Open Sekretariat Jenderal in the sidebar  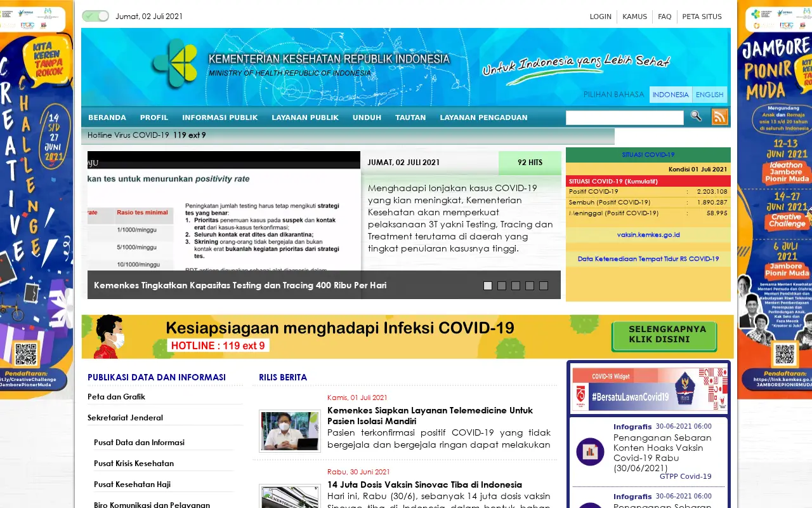coord(125,418)
